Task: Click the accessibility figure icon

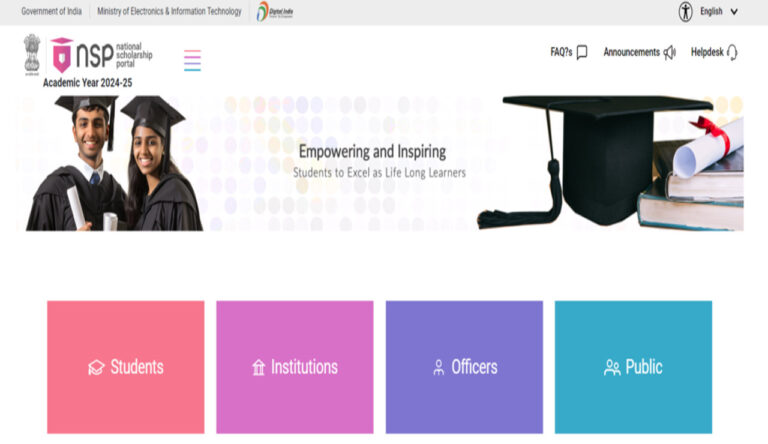Action: (685, 11)
